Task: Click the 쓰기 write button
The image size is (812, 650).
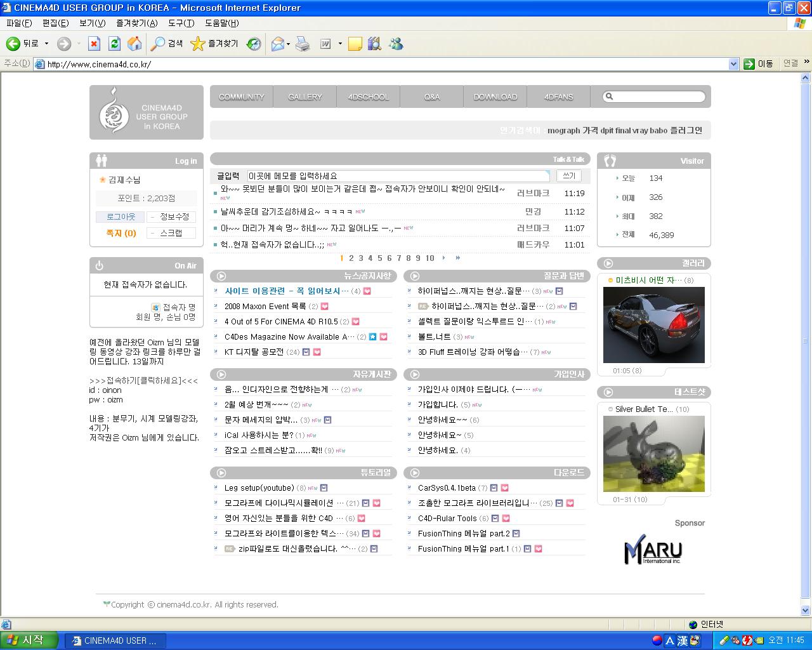Action: [x=569, y=176]
